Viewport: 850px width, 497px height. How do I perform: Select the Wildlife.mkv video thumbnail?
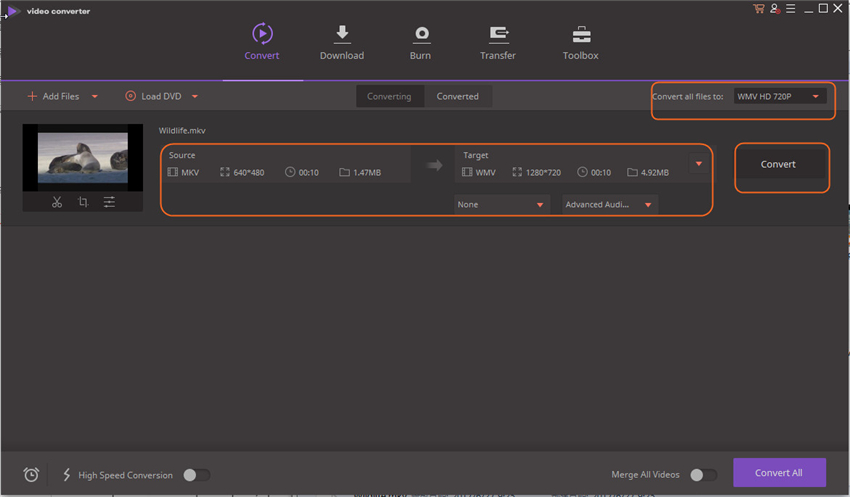click(x=83, y=157)
